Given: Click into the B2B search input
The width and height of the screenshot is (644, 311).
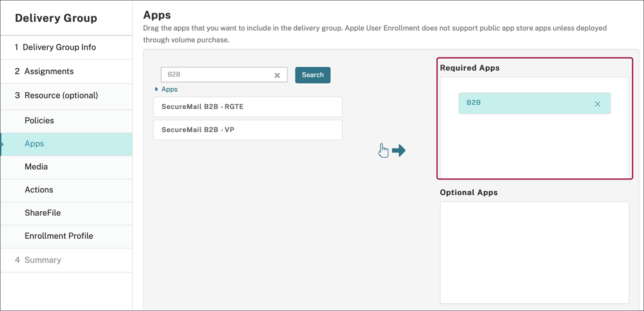Looking at the screenshot, I should pos(216,75).
